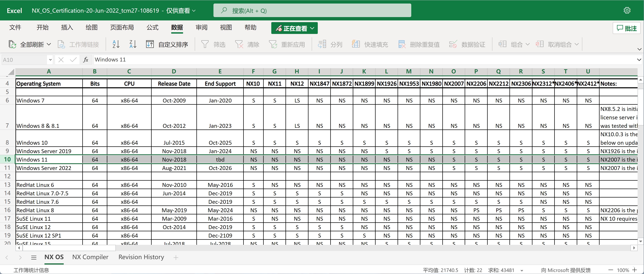The image size is (644, 274).
Task: Open the Draw (绘图) tab
Action: coord(91,28)
